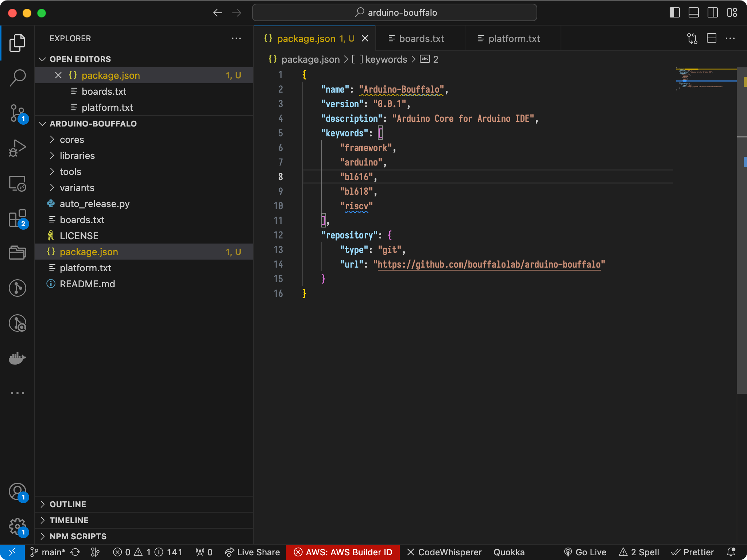The height and width of the screenshot is (560, 747).
Task: Expand the TIMELINE section
Action: pos(144,520)
